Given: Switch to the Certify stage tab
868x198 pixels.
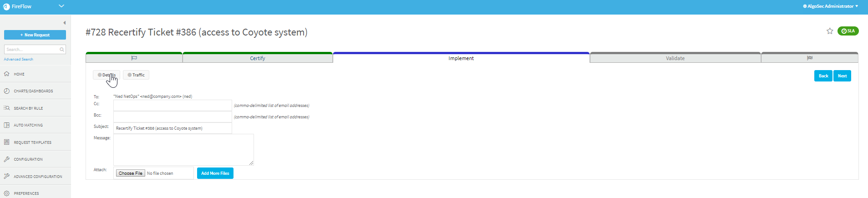Looking at the screenshot, I should coord(257,58).
